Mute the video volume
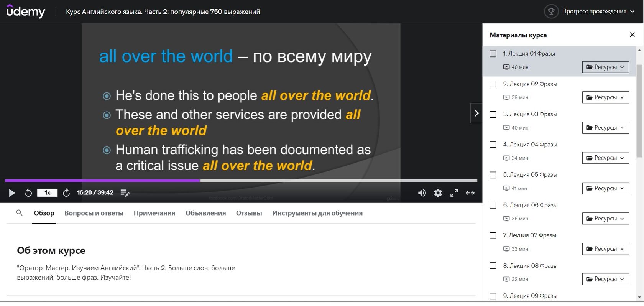 422,193
